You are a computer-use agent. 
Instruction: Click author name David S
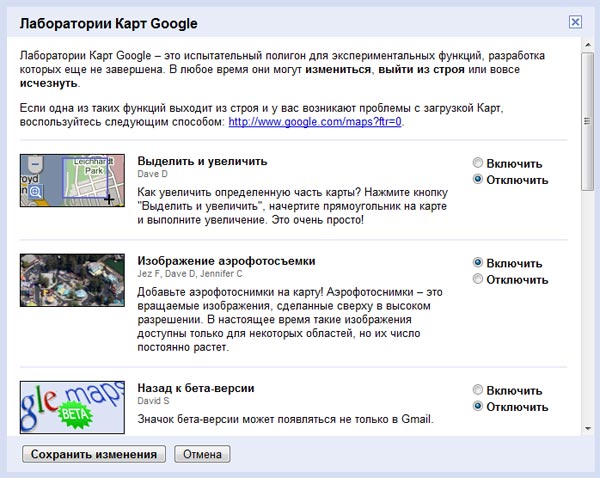pos(153,401)
